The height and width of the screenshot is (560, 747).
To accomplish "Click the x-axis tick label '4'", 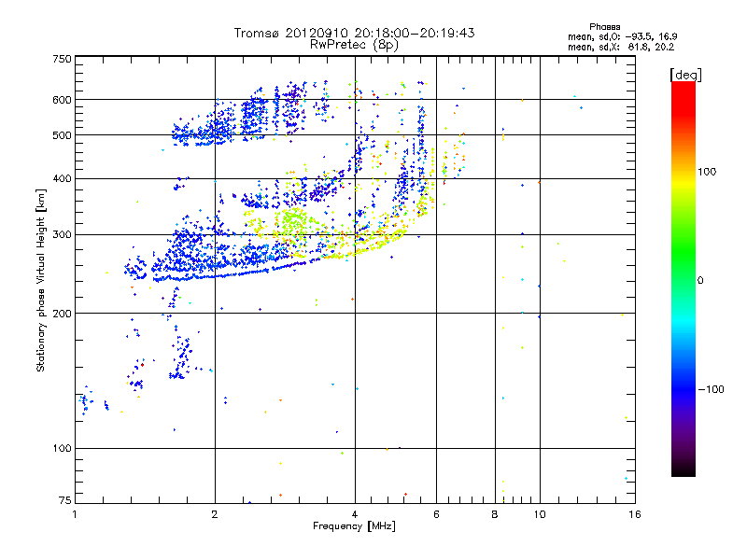I will tap(355, 514).
